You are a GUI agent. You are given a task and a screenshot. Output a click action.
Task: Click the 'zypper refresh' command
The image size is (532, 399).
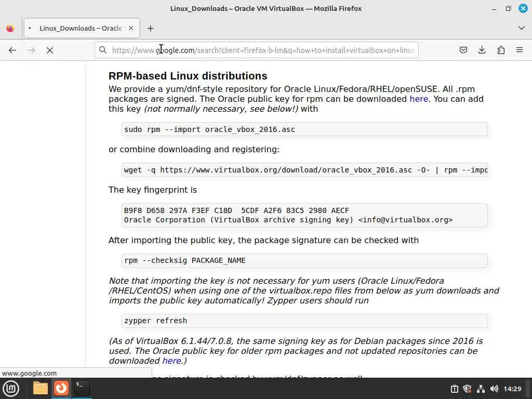tap(304, 321)
